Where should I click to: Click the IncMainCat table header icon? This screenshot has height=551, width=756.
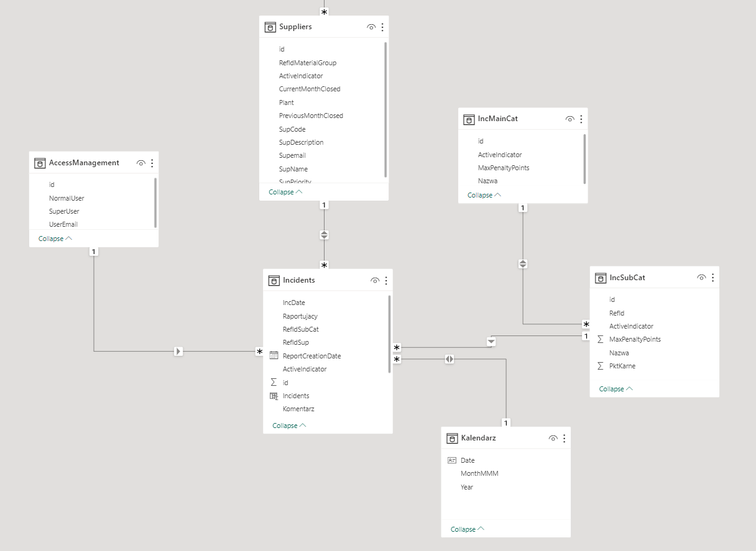[469, 119]
